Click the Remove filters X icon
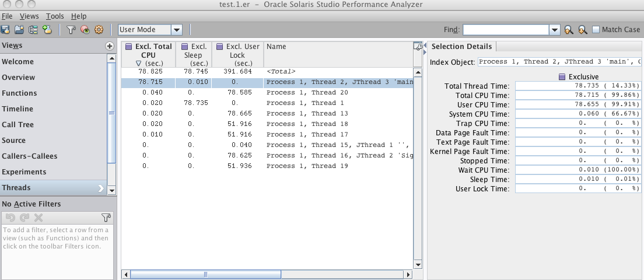The width and height of the screenshot is (644, 280). (38, 218)
